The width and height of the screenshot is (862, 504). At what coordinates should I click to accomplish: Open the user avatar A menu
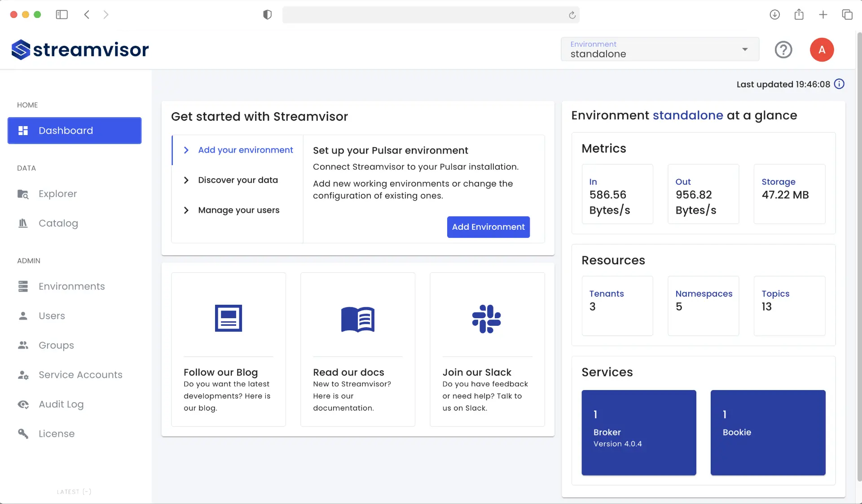pos(822,49)
